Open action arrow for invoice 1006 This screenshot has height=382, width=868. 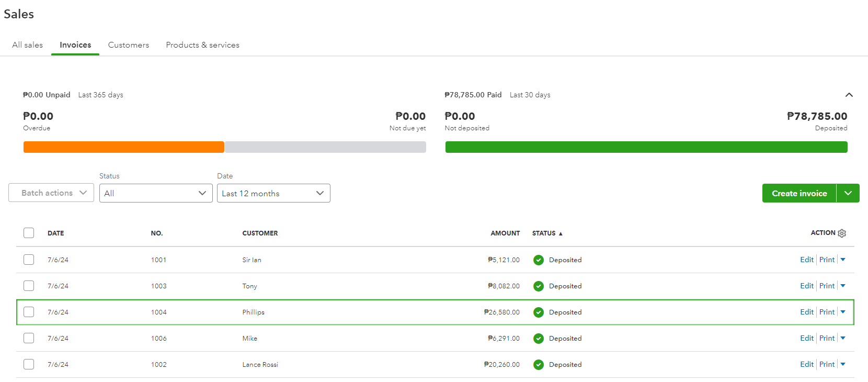tap(843, 338)
